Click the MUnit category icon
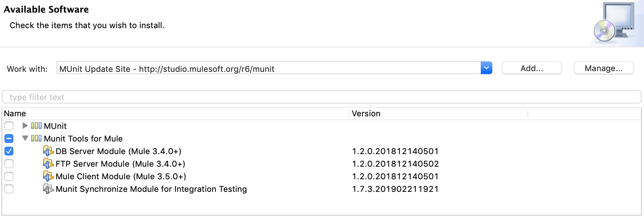 (x=36, y=126)
